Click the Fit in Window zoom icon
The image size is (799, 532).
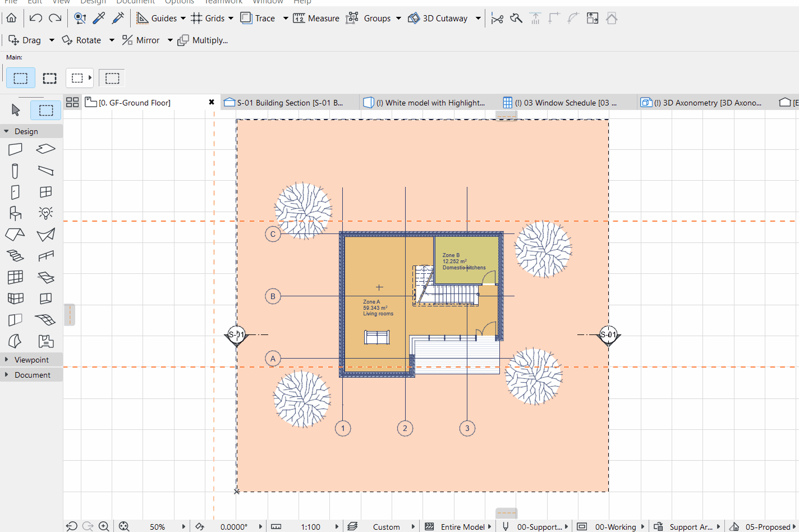[124, 526]
